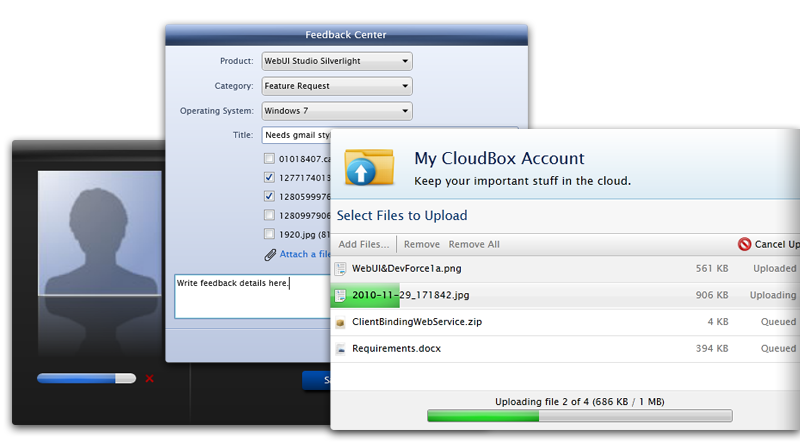
Task: Click the Attach a file link
Action: 305,254
